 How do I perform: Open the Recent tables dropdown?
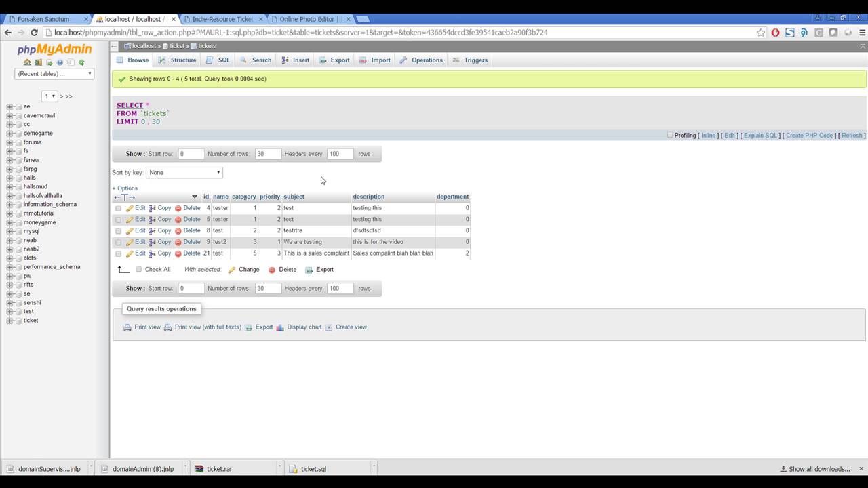pos(54,73)
